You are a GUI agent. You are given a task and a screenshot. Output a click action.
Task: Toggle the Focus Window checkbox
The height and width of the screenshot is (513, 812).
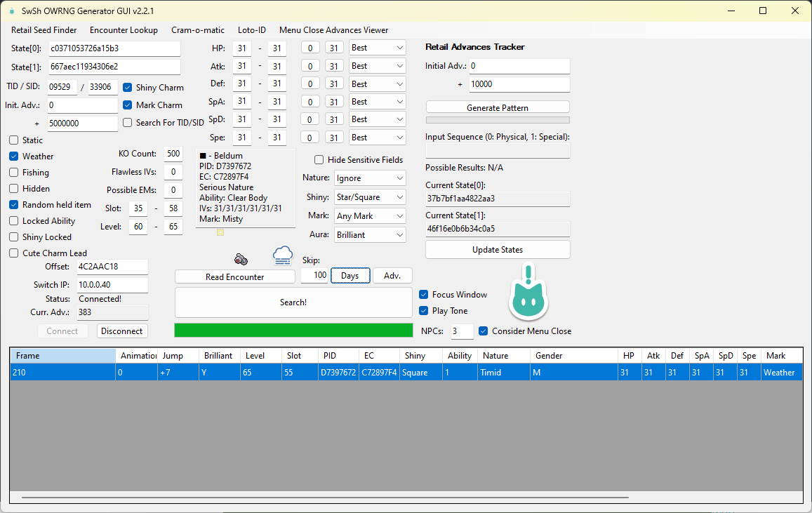click(x=424, y=295)
